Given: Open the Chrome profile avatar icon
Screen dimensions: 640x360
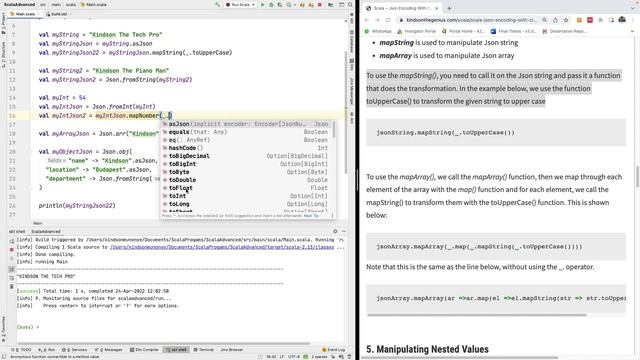Looking at the screenshot, I should (x=622, y=20).
